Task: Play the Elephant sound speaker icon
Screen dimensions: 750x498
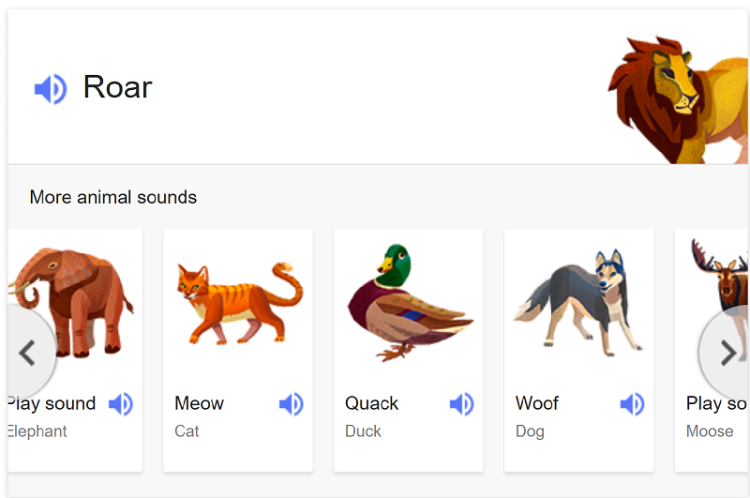Action: click(121, 404)
